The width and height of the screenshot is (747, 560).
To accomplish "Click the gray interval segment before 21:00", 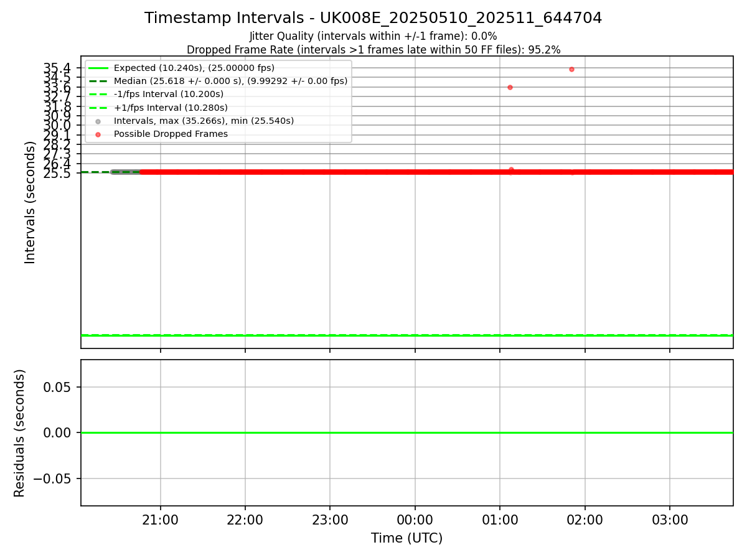I will coord(126,172).
